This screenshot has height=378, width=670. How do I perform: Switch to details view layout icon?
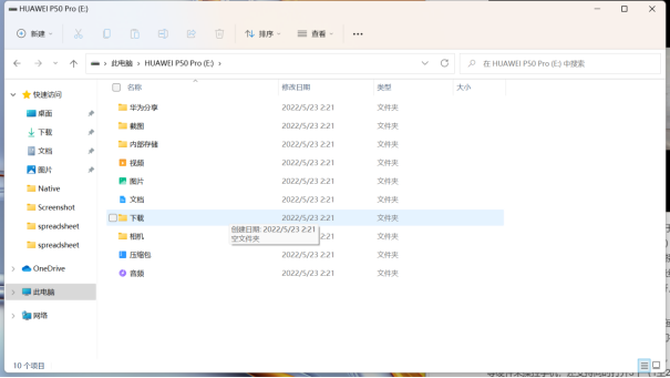click(644, 365)
